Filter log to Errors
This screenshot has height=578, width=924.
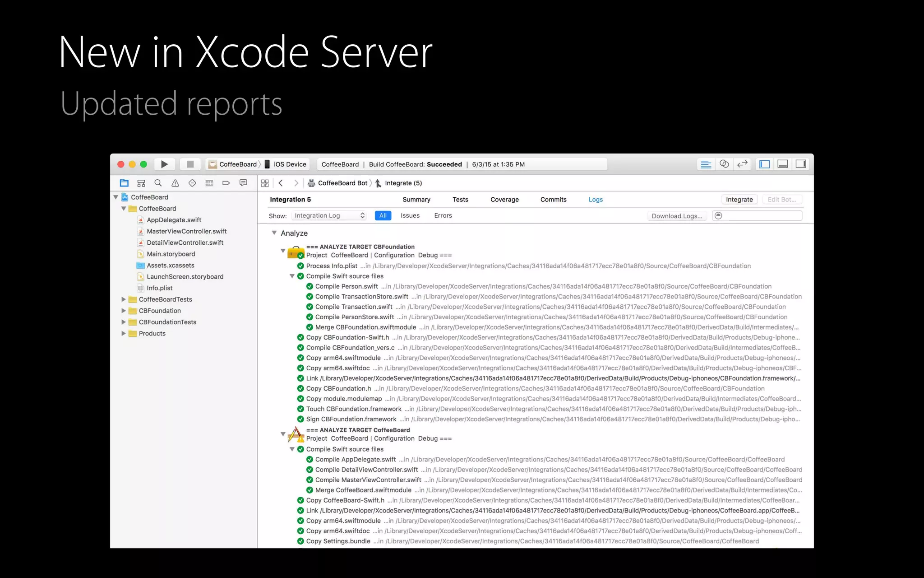(443, 216)
